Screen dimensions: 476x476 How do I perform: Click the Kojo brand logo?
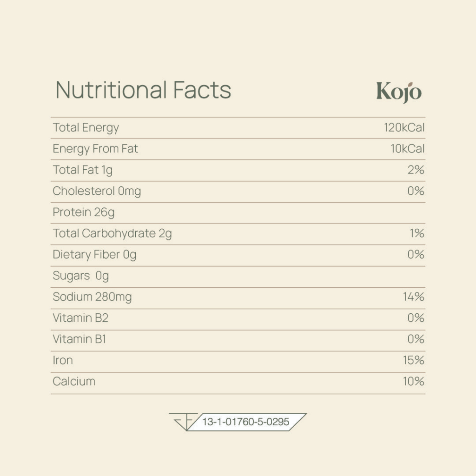click(399, 92)
